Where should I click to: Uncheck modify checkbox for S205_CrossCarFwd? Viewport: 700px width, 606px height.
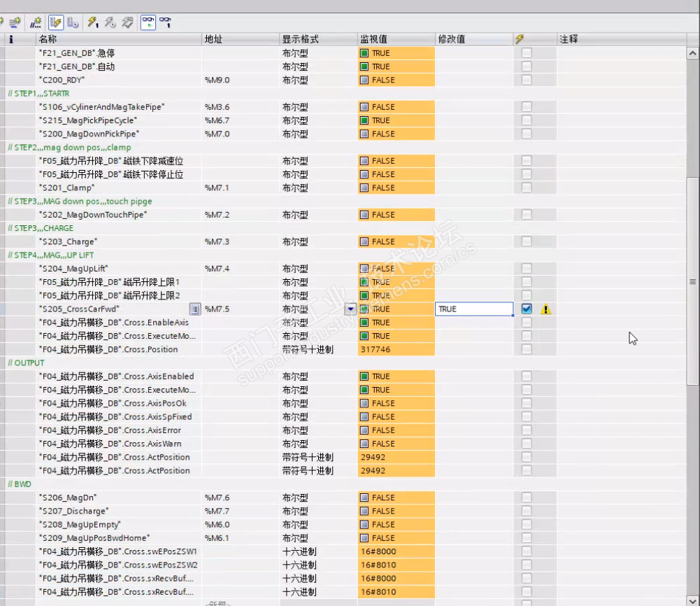pos(527,309)
